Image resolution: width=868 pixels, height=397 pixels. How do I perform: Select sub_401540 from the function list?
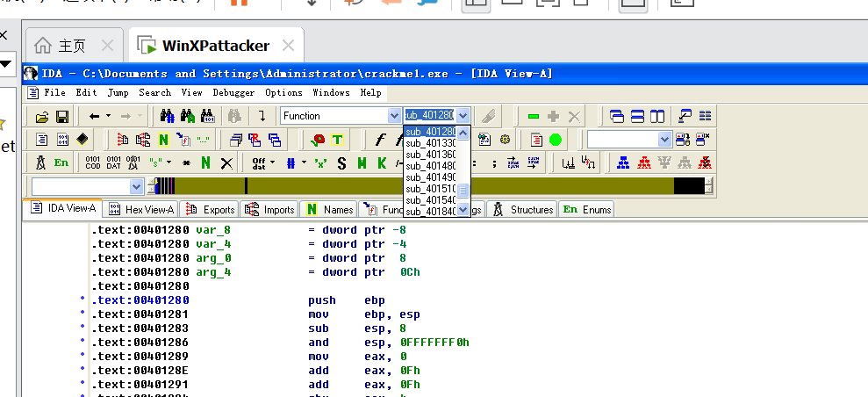click(x=431, y=200)
